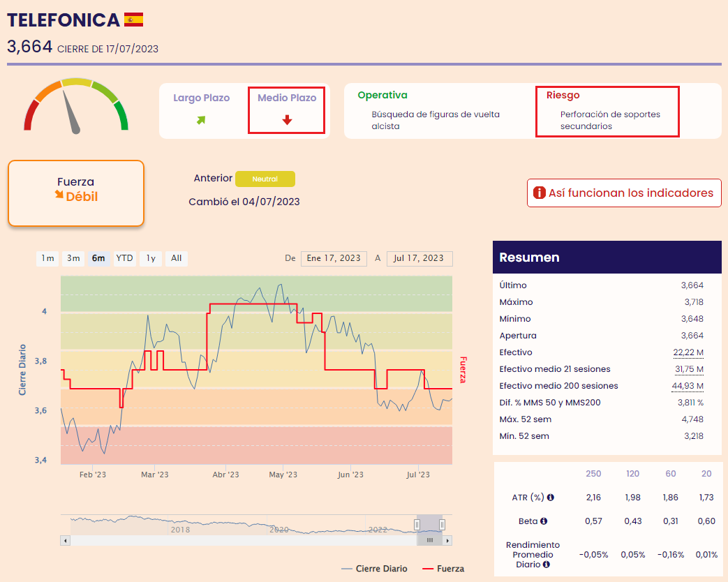This screenshot has width=728, height=582.
Task: Click the 60 column header in volatility table
Action: click(671, 473)
